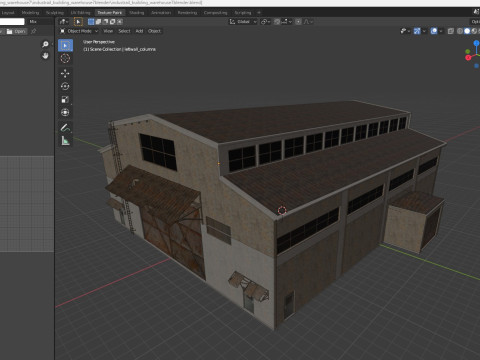Screen dimensions: 480x360
Task: Switch to the Shading workspace tab
Action: coord(137,13)
